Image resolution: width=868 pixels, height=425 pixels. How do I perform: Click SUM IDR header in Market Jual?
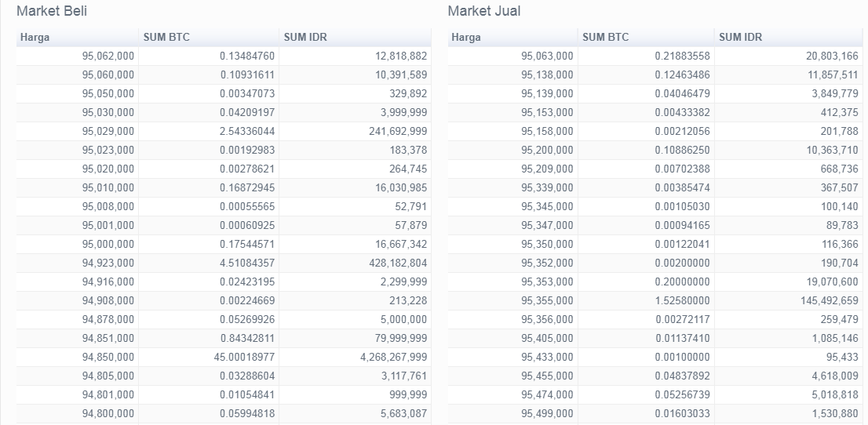point(788,37)
